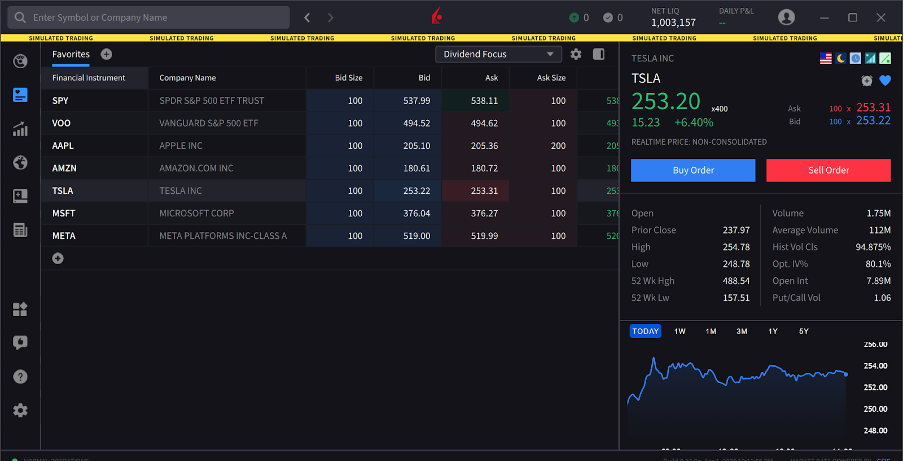
Task: Click the symbol search input field
Action: pyautogui.click(x=149, y=18)
